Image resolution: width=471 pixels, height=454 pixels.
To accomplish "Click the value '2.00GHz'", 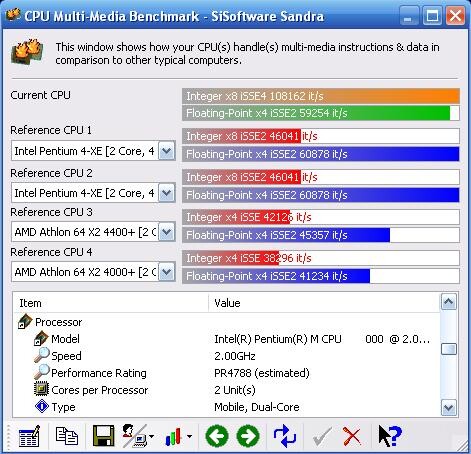I will 235,356.
